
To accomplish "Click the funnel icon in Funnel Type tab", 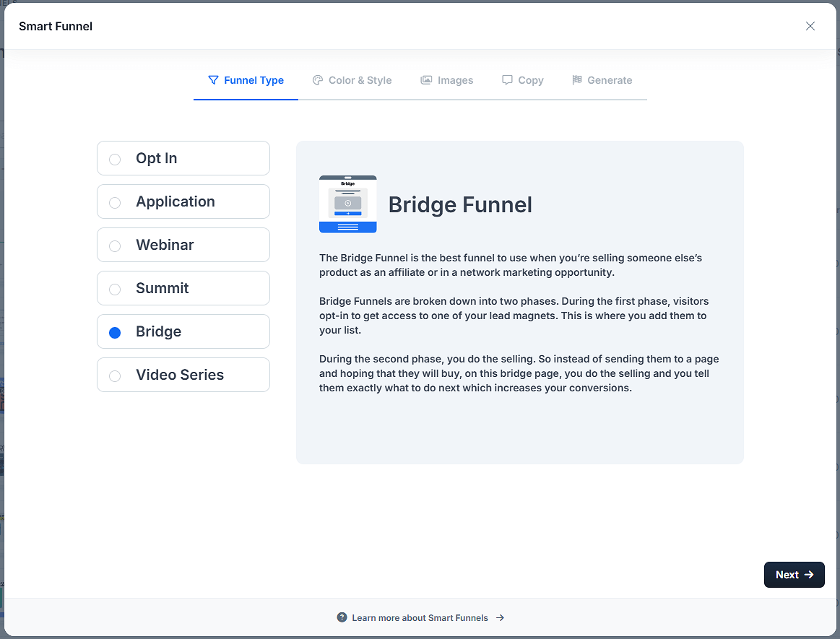I will click(x=213, y=80).
